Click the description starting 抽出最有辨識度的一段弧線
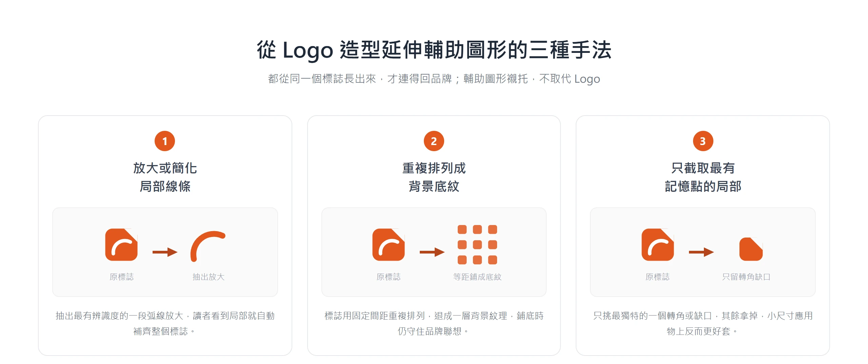 pos(165,323)
